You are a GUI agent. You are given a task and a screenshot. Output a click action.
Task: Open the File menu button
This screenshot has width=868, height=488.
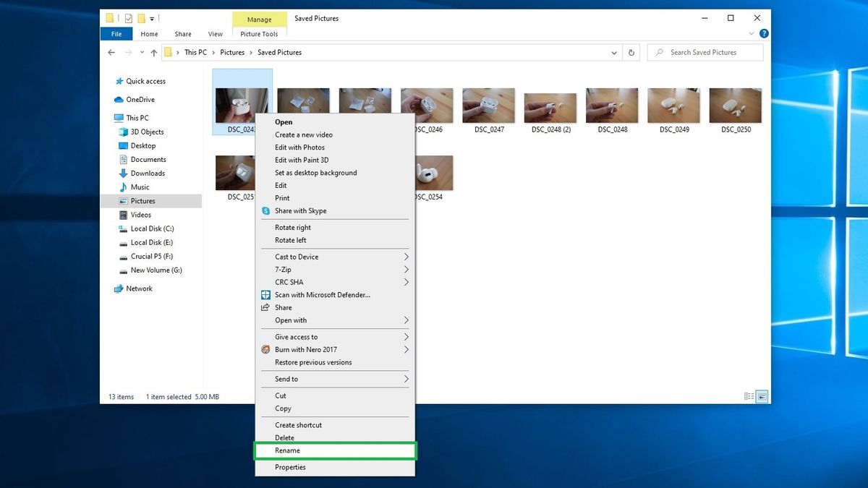(116, 34)
